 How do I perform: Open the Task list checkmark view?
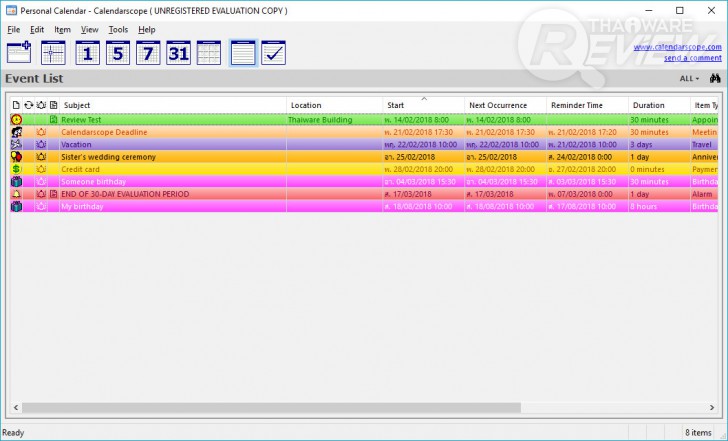[273, 53]
